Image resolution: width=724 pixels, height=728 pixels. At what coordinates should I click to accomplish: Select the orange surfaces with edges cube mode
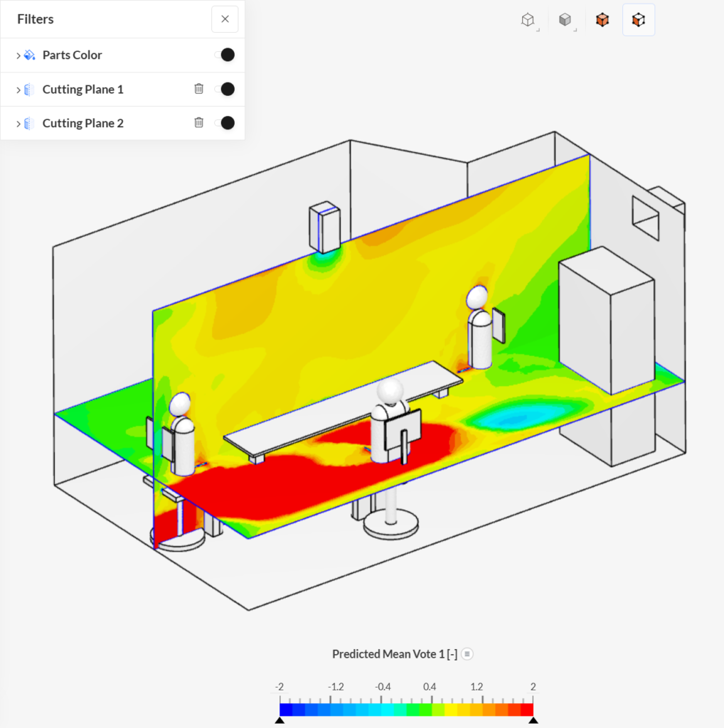(x=639, y=19)
